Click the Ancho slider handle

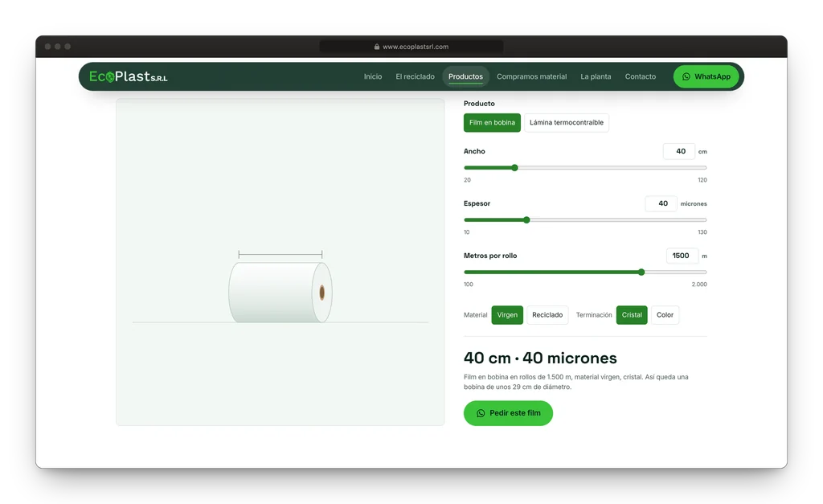click(x=515, y=168)
